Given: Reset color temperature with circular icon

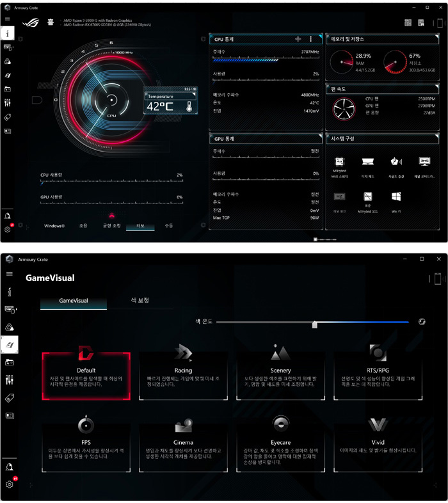Looking at the screenshot, I should [422, 322].
